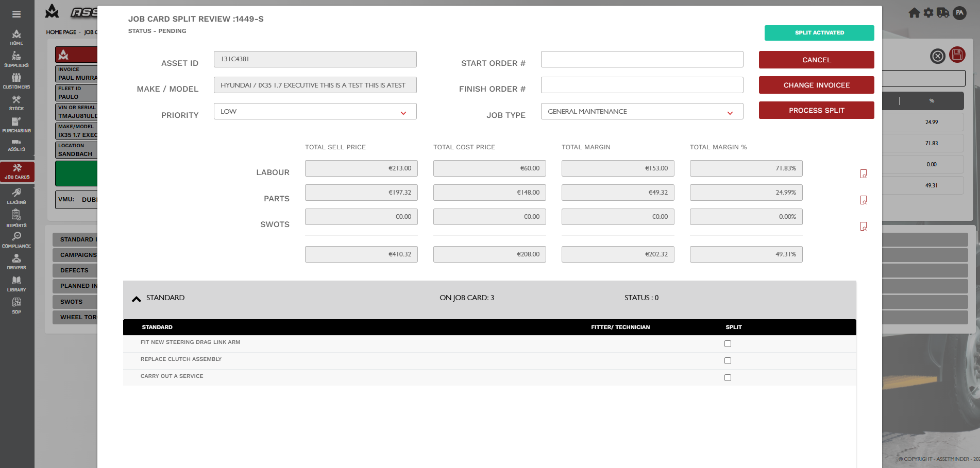Open the Leasing sidebar icon
This screenshot has height=468, width=980.
pos(16,196)
